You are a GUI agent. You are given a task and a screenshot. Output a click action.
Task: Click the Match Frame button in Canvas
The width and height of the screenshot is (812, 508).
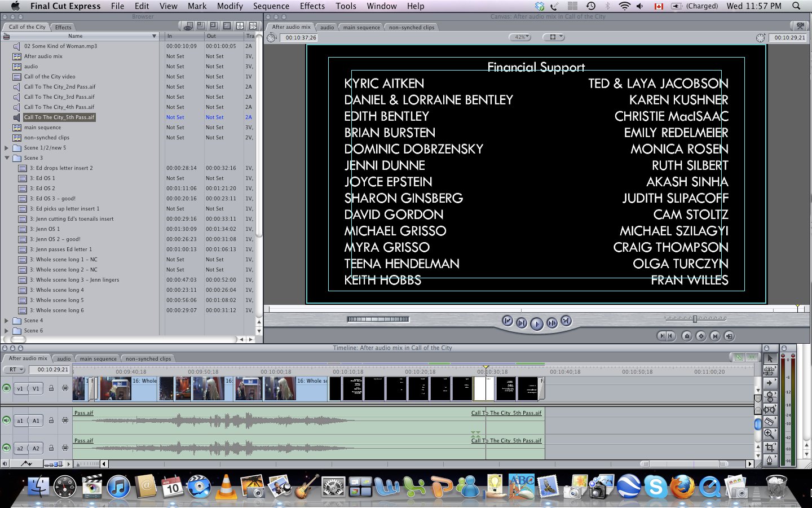click(x=729, y=336)
